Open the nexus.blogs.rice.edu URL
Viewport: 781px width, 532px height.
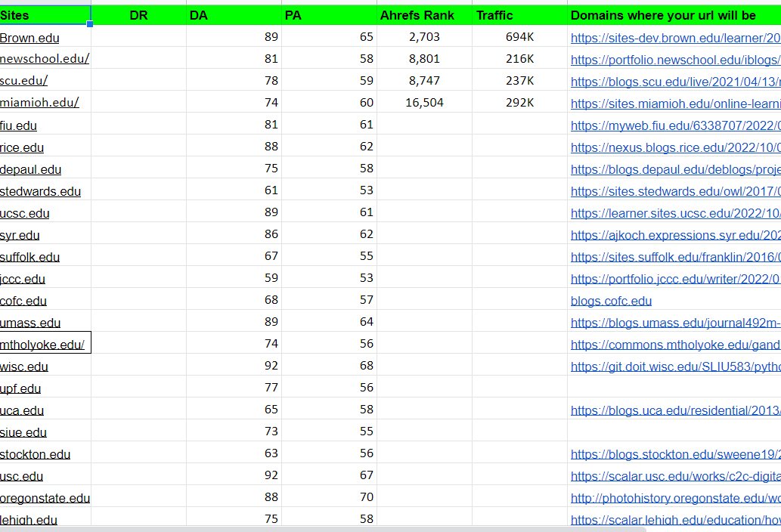(x=675, y=147)
